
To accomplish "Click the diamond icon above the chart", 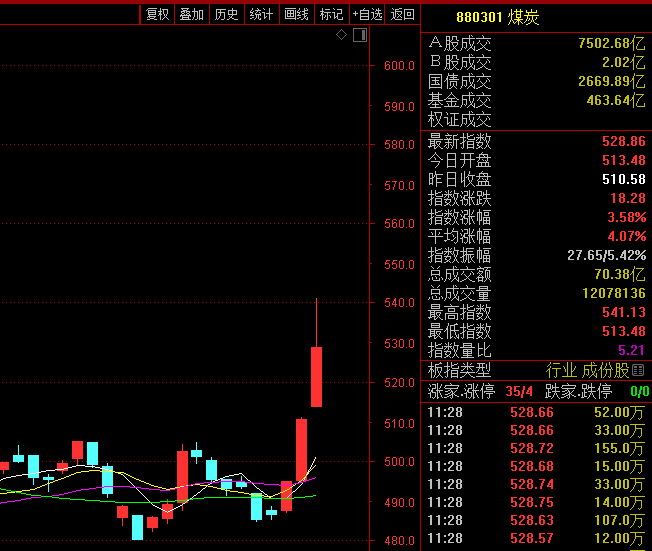I will tap(341, 35).
